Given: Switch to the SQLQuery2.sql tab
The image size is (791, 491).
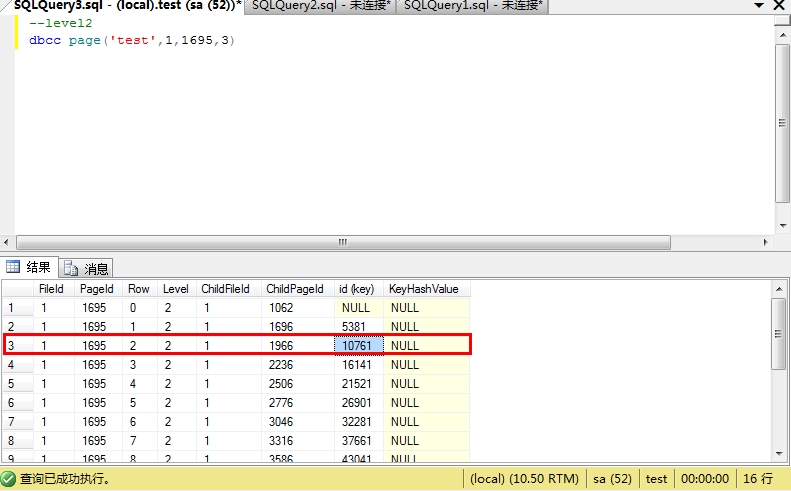Looking at the screenshot, I should point(321,6).
